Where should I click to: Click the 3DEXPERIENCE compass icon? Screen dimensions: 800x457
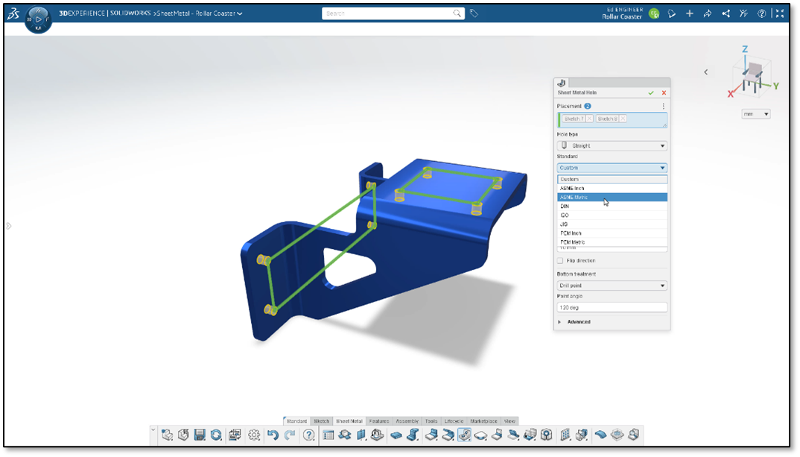[x=37, y=18]
